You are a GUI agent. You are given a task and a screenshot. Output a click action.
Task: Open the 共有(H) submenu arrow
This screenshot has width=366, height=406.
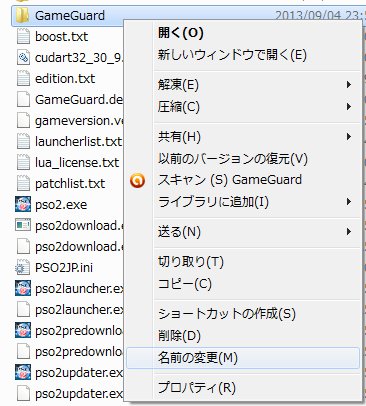click(x=349, y=136)
